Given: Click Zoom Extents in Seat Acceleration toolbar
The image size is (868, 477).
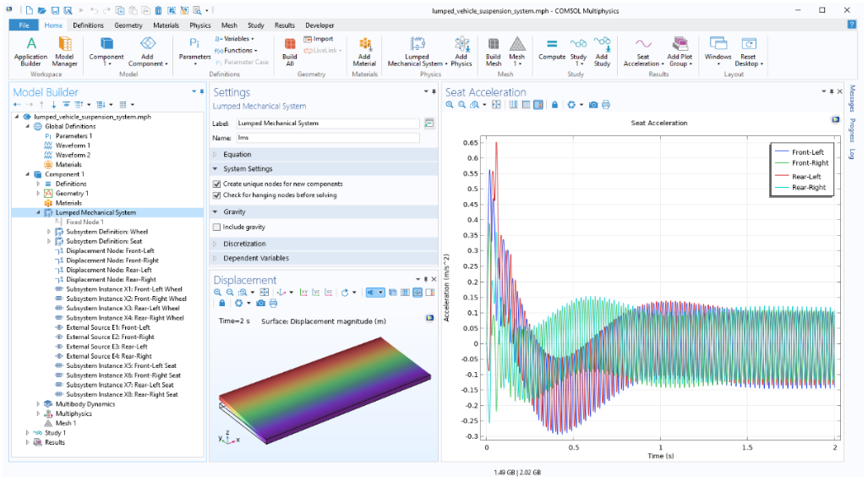Looking at the screenshot, I should [x=497, y=105].
